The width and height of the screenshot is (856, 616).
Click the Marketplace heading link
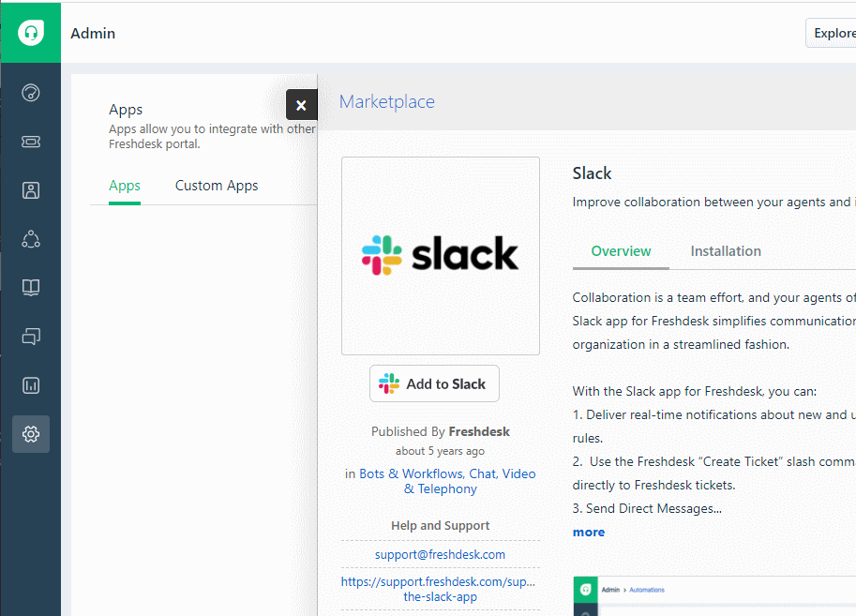(x=386, y=101)
